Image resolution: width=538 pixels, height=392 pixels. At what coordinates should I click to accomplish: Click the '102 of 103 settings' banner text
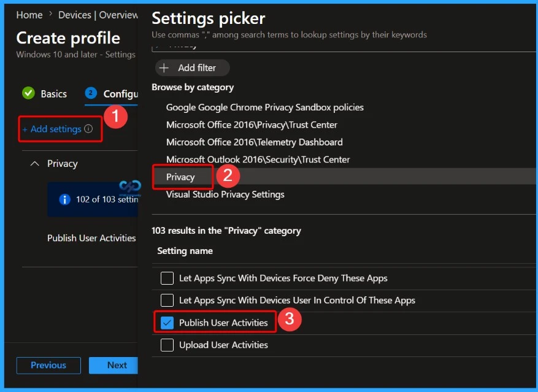click(107, 199)
